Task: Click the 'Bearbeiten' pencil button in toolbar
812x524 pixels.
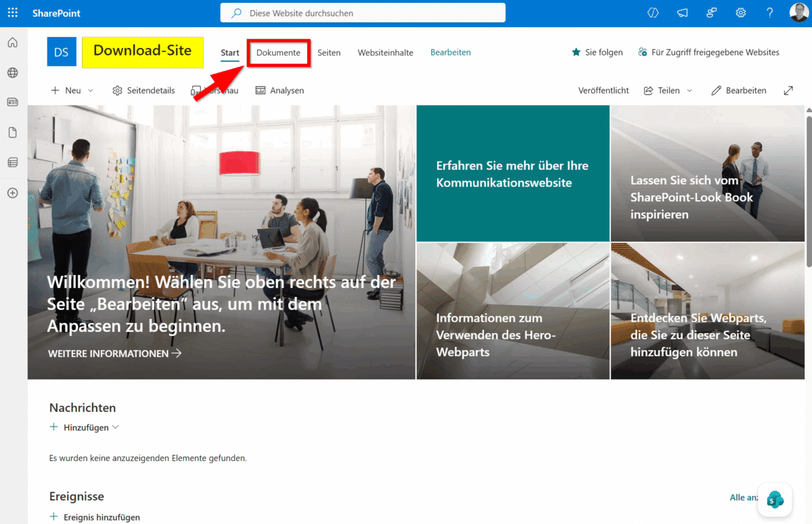Action: pyautogui.click(x=739, y=91)
